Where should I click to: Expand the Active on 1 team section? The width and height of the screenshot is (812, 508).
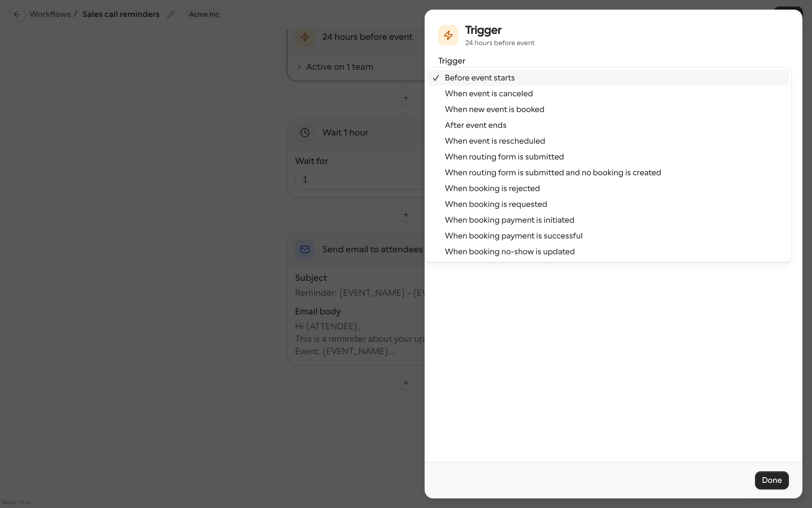click(x=336, y=67)
